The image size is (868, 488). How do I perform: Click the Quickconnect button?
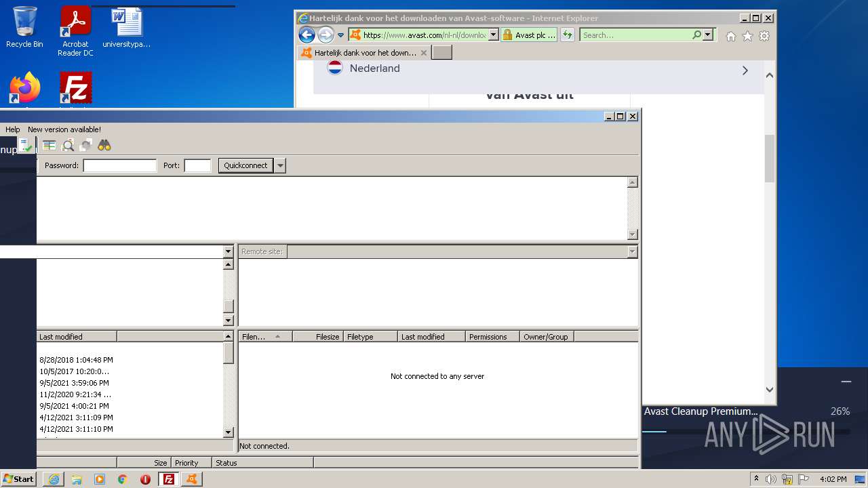coord(245,165)
